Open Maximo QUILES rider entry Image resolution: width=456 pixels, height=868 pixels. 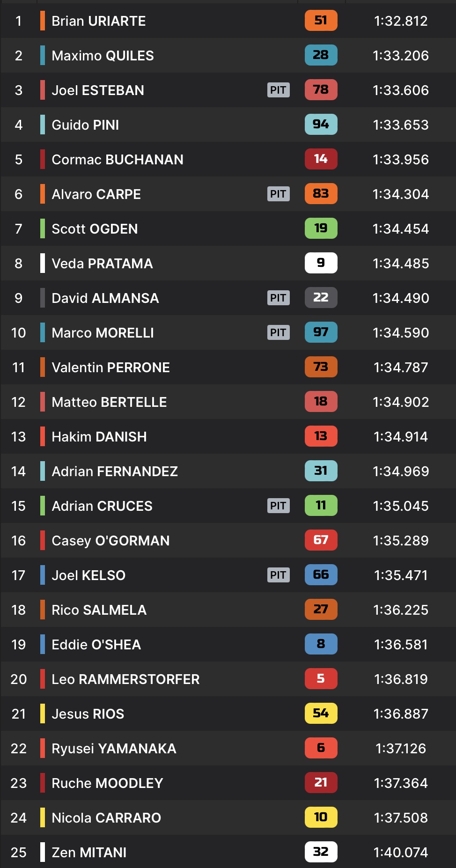point(103,56)
